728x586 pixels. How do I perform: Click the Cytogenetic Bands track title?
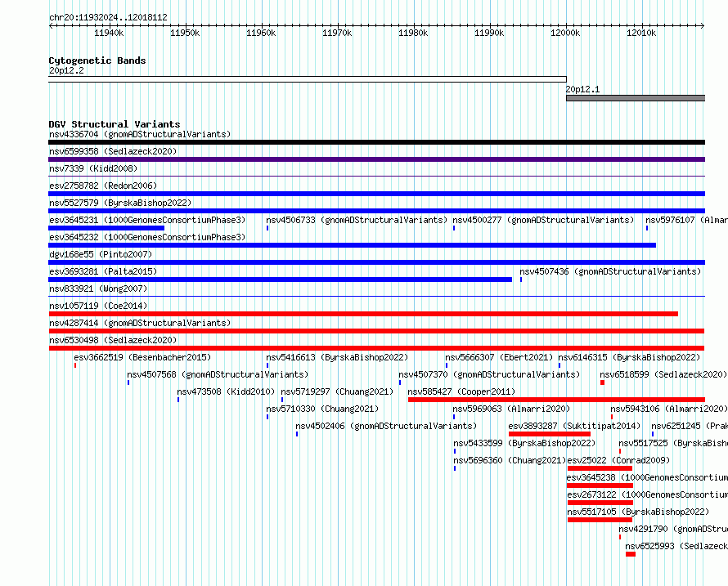(97, 60)
